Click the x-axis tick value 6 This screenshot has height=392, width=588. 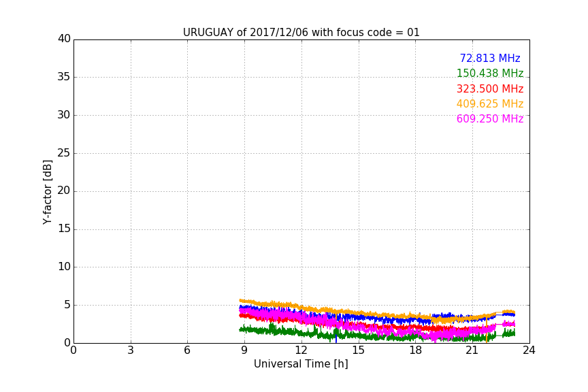click(187, 350)
